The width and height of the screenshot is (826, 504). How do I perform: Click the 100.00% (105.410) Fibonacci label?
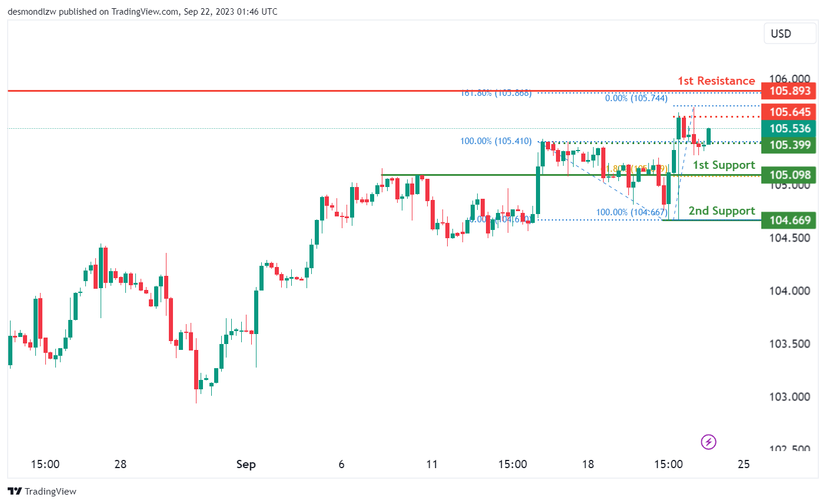(496, 141)
